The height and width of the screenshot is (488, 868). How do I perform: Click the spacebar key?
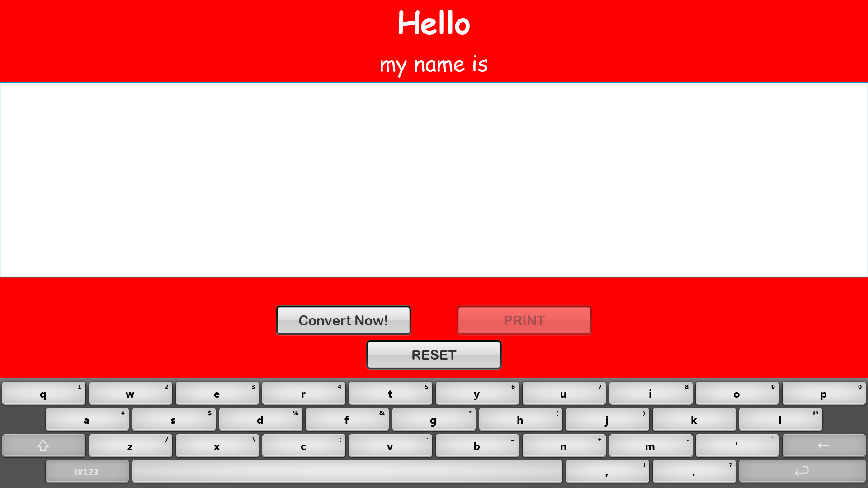click(347, 471)
